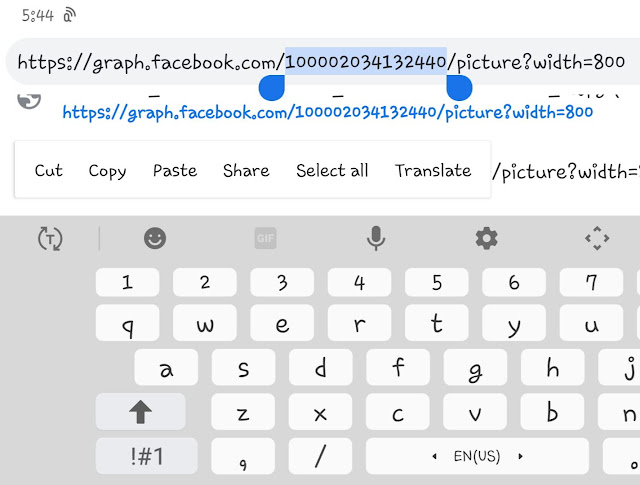The width and height of the screenshot is (640, 485).
Task: Tap the cast icon in status bar
Action: 69,16
